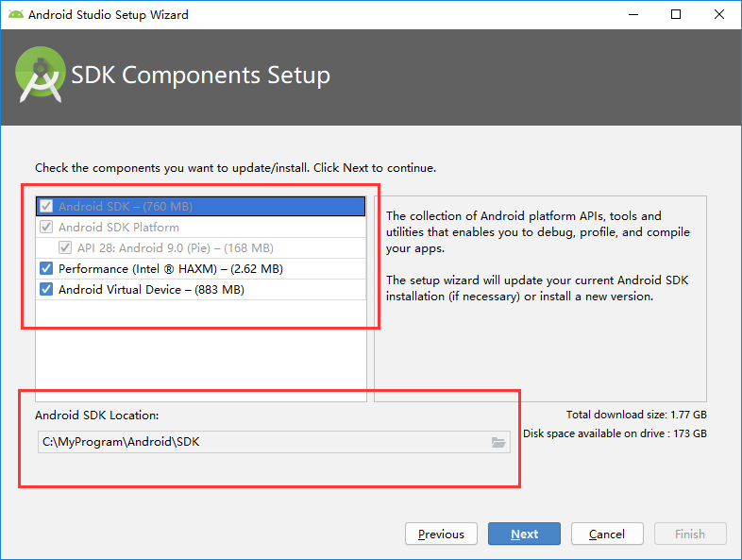This screenshot has width=742, height=560.
Task: Minimize the Setup Wizard window
Action: point(633,15)
